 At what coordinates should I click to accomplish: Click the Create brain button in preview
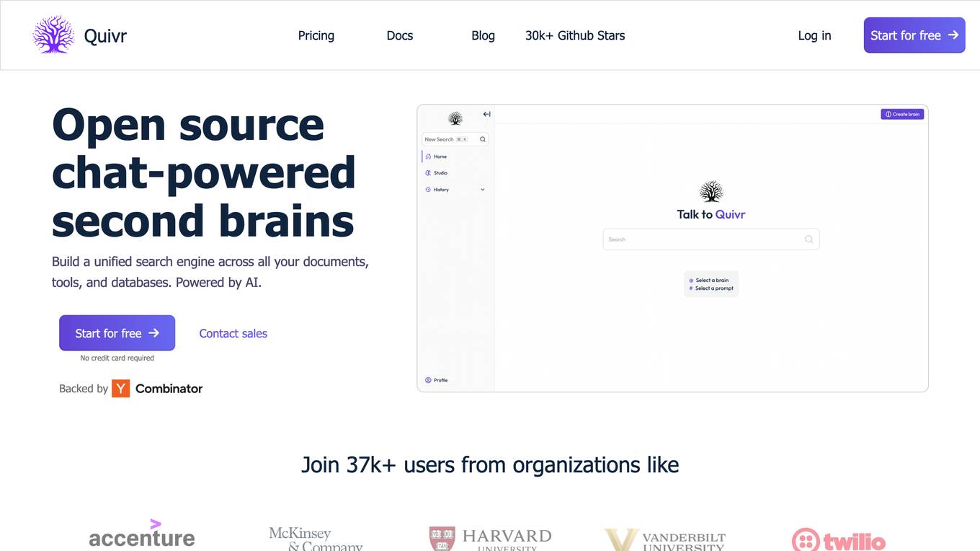[902, 114]
